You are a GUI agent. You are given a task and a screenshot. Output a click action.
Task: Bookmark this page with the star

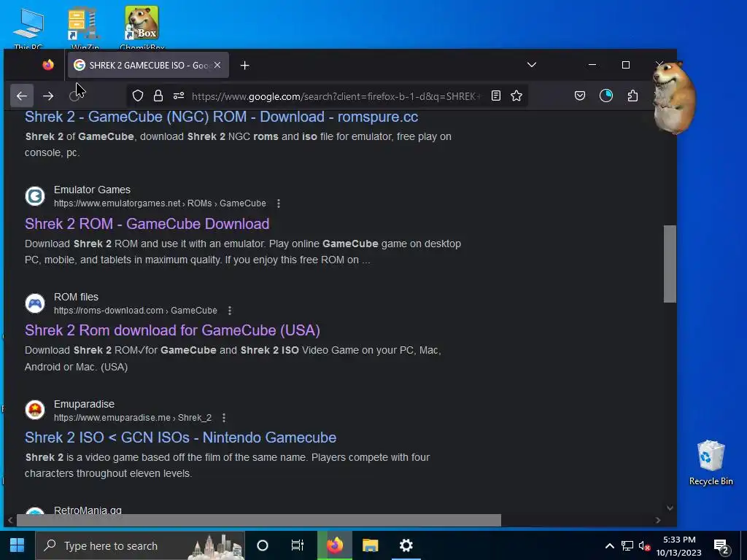click(x=516, y=96)
